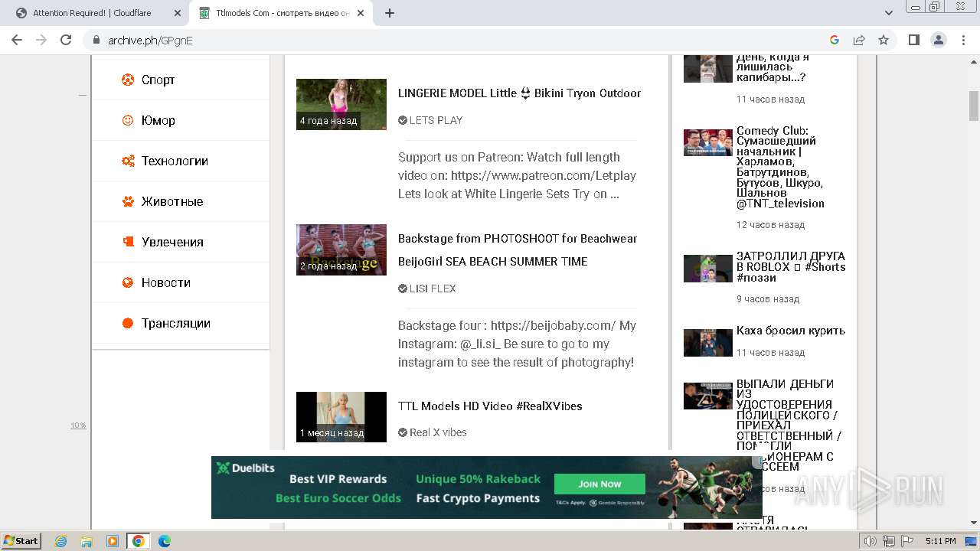This screenshot has height=551, width=980.
Task: Open 'День, когда я лишилась капибары' title
Action: [771, 67]
